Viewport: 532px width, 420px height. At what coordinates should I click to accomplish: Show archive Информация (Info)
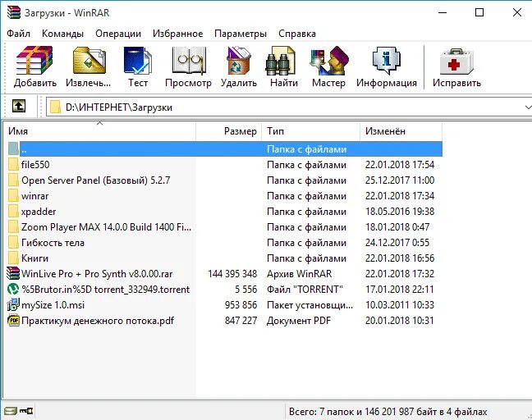[387, 61]
